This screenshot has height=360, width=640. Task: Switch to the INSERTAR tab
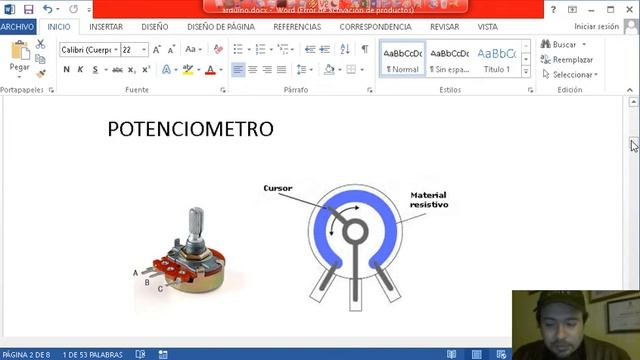tap(106, 27)
